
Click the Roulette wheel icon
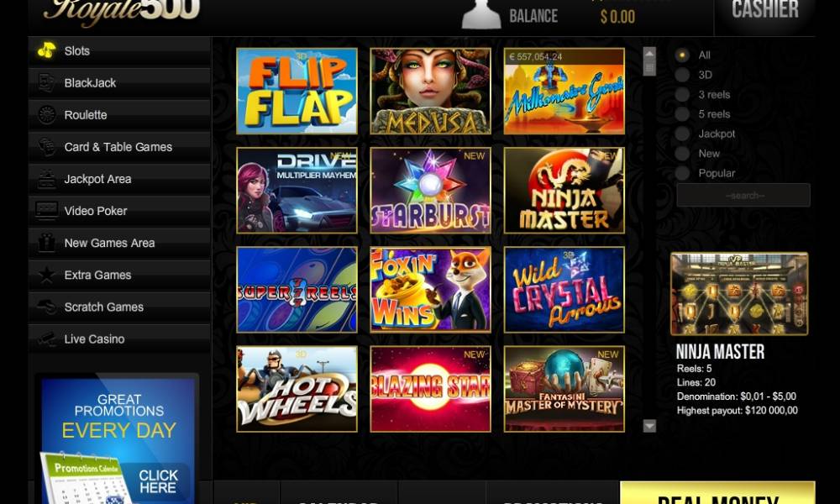coord(46,114)
